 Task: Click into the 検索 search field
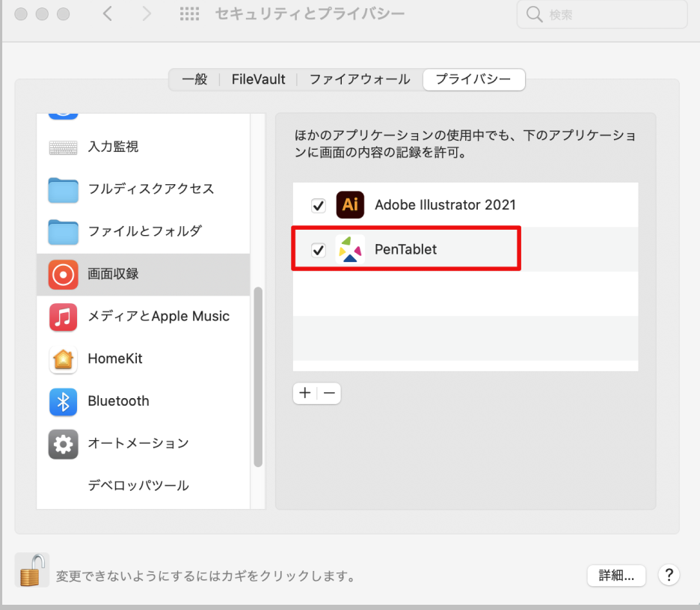tap(602, 14)
